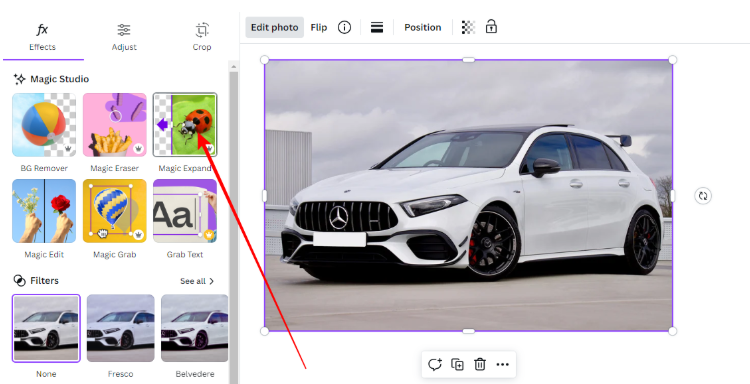Open the border style lines icon

click(x=377, y=27)
